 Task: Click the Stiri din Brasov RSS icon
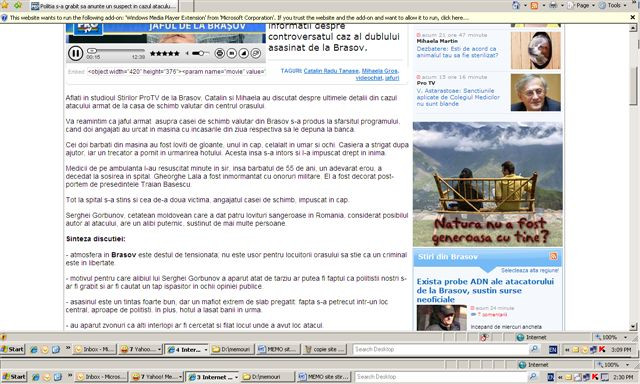point(553,256)
